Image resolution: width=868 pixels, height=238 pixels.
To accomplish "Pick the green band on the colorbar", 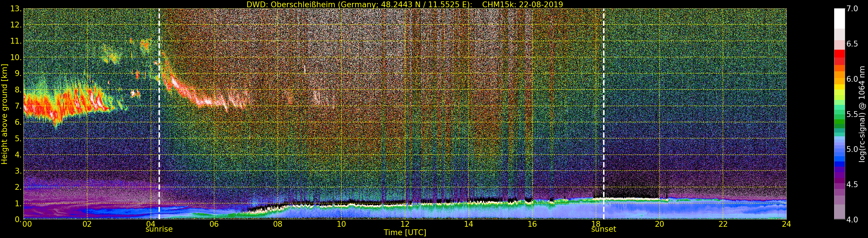I will coord(839,118).
